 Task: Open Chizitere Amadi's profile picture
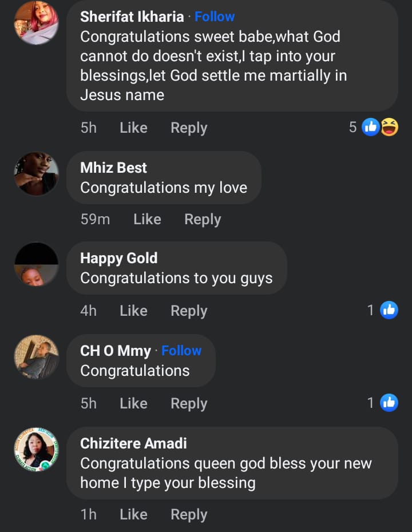tap(36, 450)
